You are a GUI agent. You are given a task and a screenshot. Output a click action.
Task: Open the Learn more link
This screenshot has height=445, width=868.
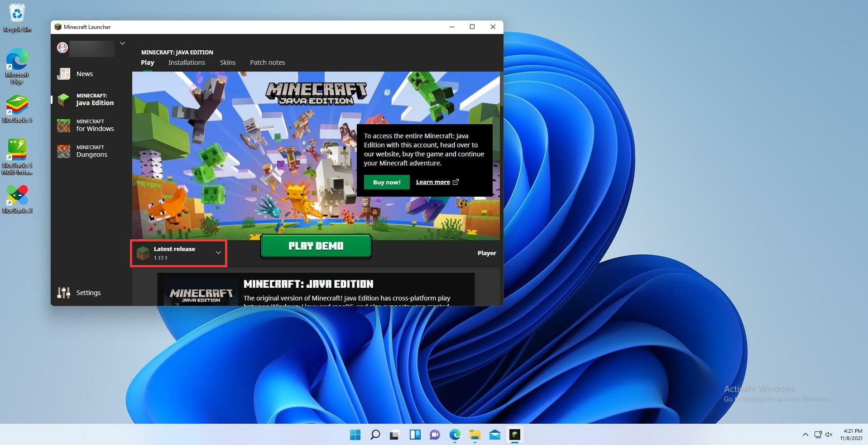pyautogui.click(x=433, y=182)
